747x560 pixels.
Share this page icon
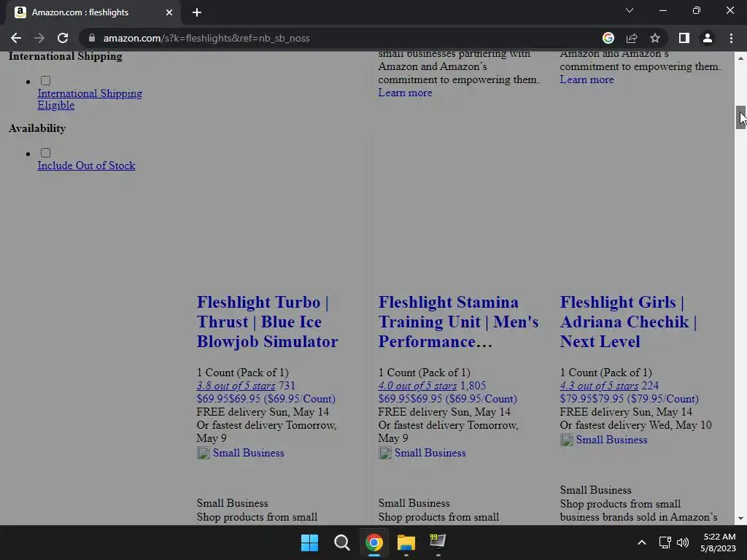(632, 38)
